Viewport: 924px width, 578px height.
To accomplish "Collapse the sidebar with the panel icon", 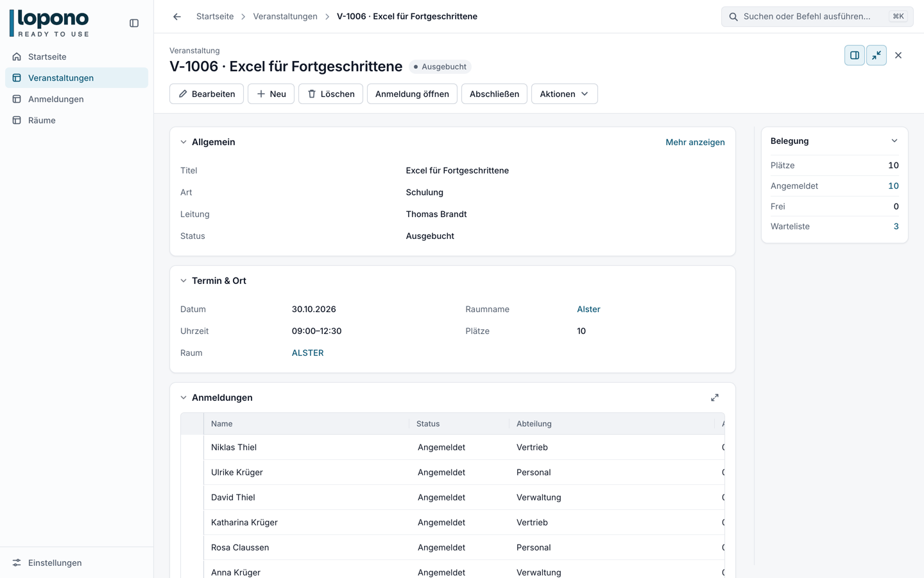I will (x=134, y=23).
